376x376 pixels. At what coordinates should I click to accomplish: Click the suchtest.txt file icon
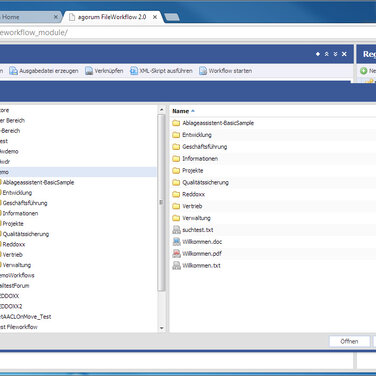(176, 230)
